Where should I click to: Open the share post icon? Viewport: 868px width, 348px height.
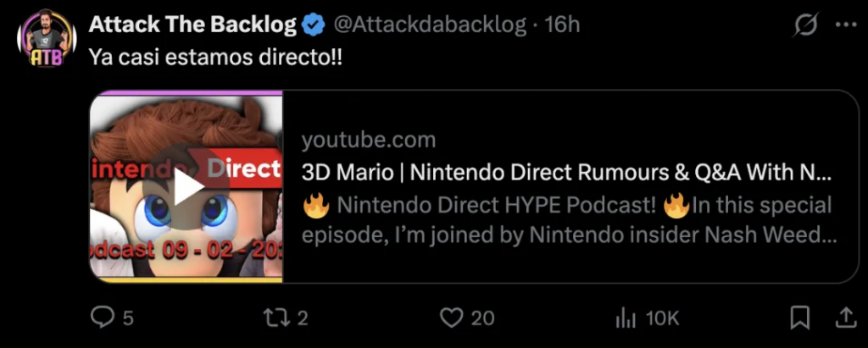(845, 318)
